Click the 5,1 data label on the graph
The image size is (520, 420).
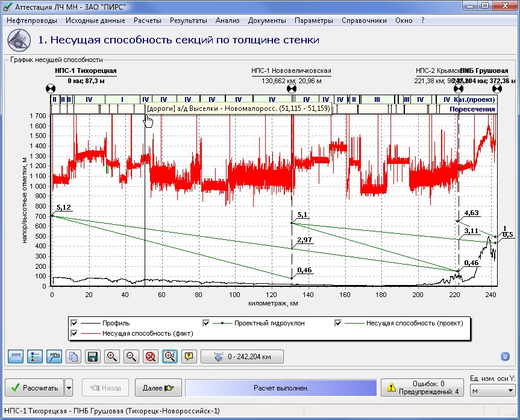pyautogui.click(x=302, y=215)
